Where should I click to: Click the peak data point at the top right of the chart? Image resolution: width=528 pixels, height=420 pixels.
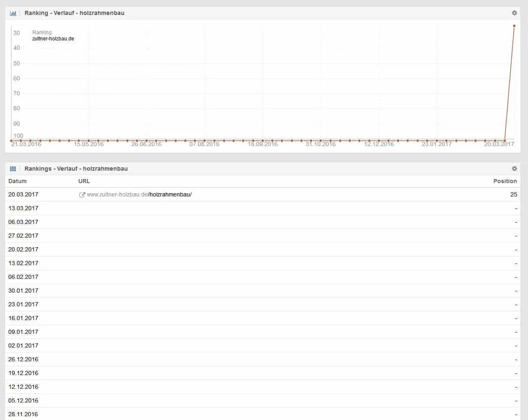point(514,26)
